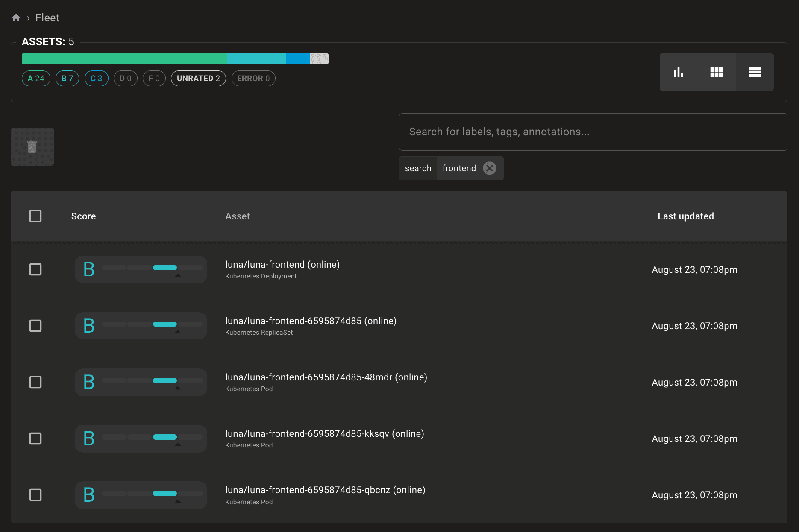This screenshot has width=799, height=532.
Task: Expand score details for luna/luna-frontend deployment
Action: [178, 275]
